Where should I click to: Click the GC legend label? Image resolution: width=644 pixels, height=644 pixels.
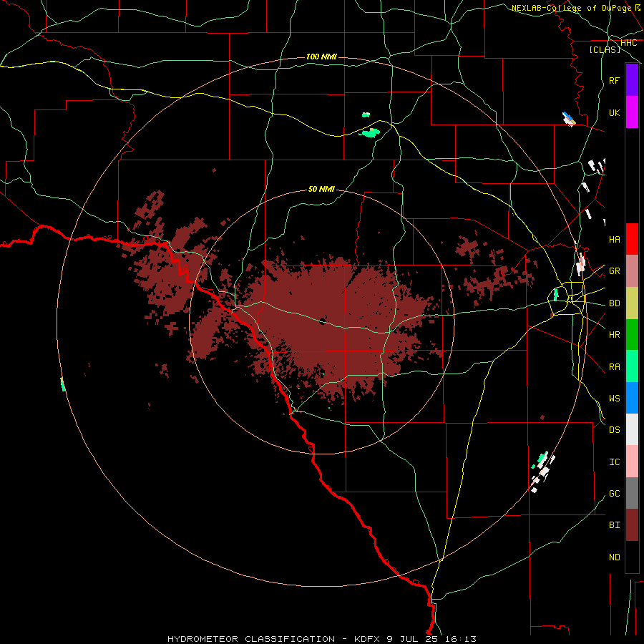click(614, 493)
